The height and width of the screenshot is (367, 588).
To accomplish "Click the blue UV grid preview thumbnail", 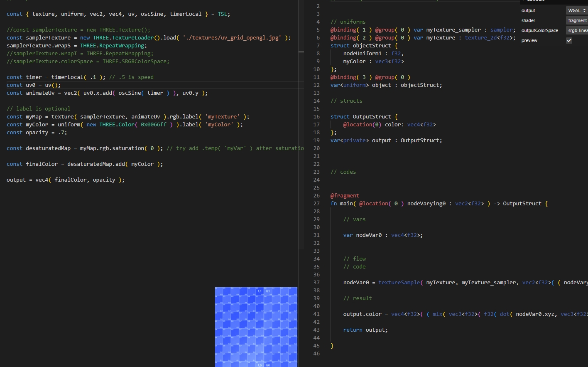I will [x=256, y=327].
